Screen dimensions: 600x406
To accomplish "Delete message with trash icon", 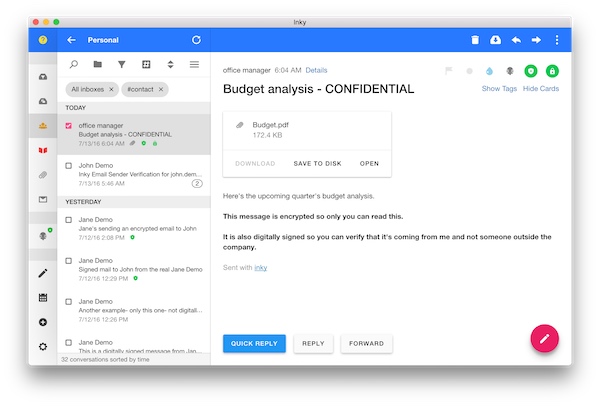I will point(475,40).
